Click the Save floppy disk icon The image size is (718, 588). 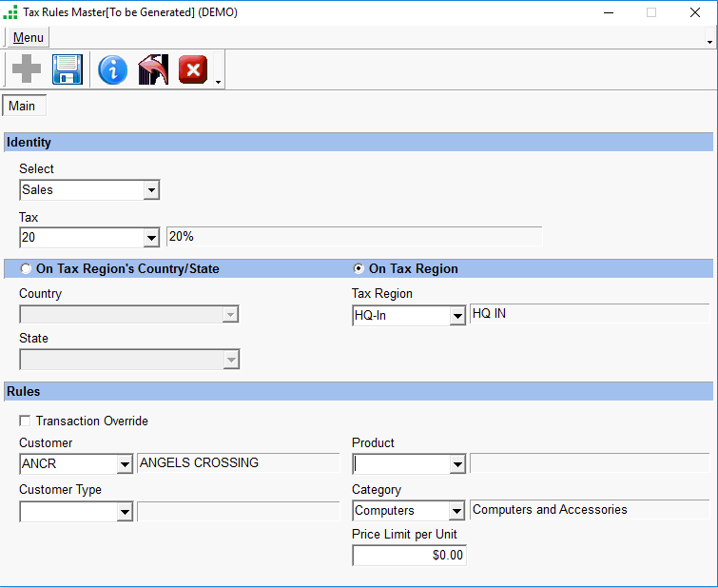[x=68, y=69]
